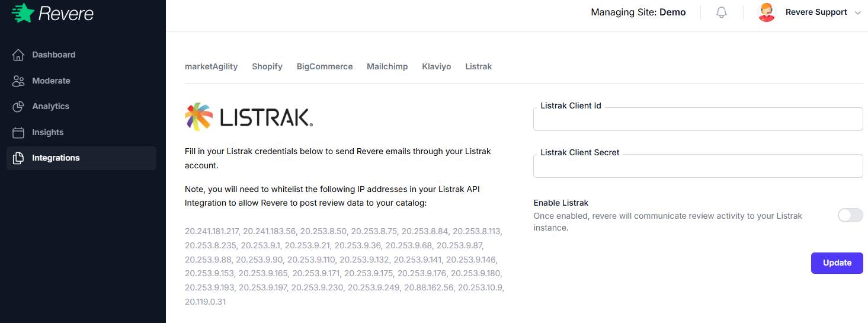
Task: Click IP address 20.119.0.31
Action: [205, 302]
